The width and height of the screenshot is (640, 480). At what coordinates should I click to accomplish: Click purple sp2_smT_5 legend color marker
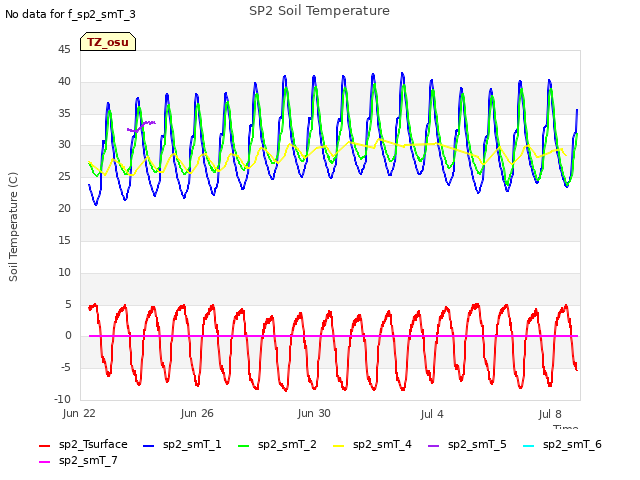coord(434,446)
